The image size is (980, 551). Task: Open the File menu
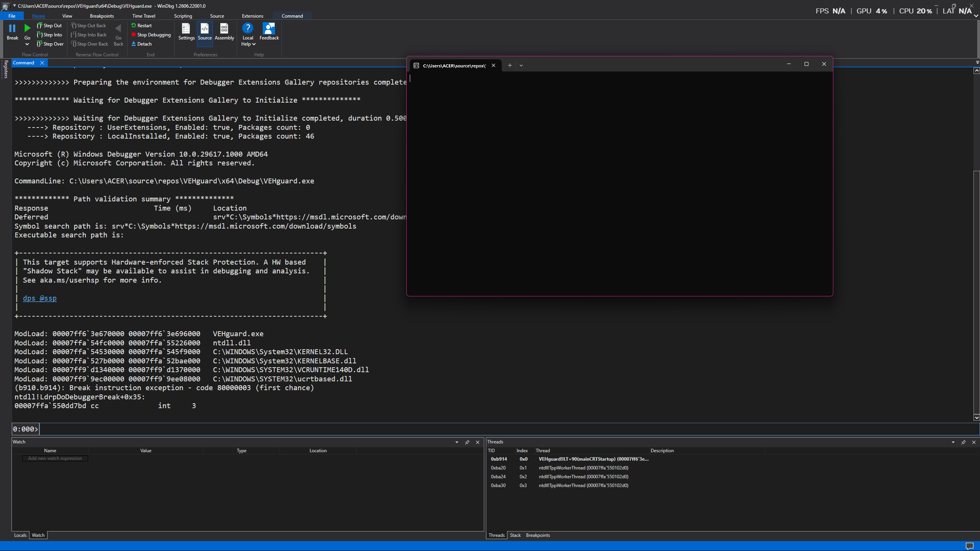pos(12,16)
